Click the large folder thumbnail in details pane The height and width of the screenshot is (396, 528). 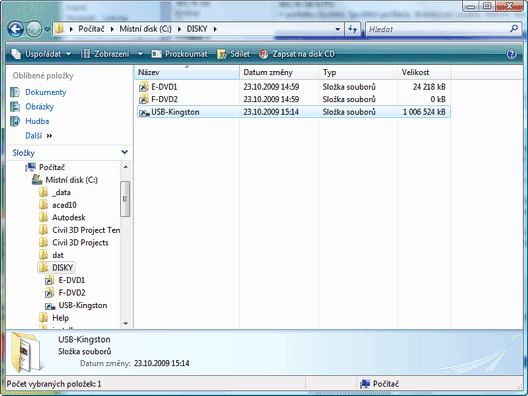coord(27,352)
